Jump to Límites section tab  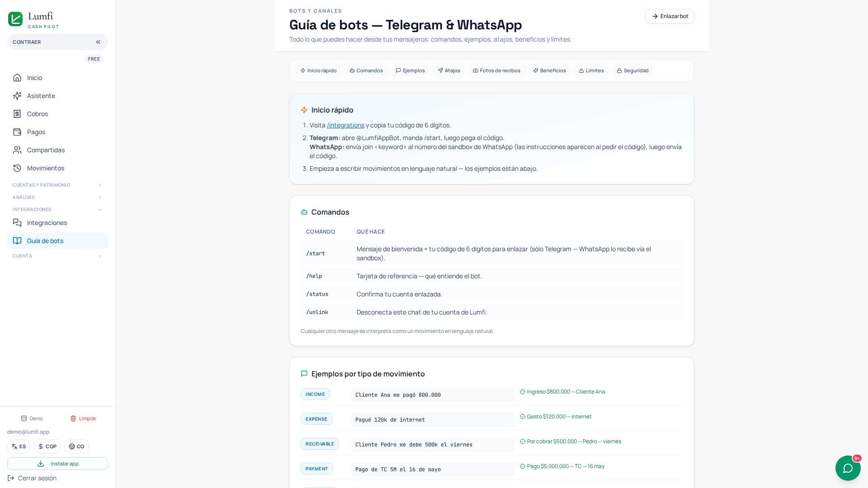[591, 70]
